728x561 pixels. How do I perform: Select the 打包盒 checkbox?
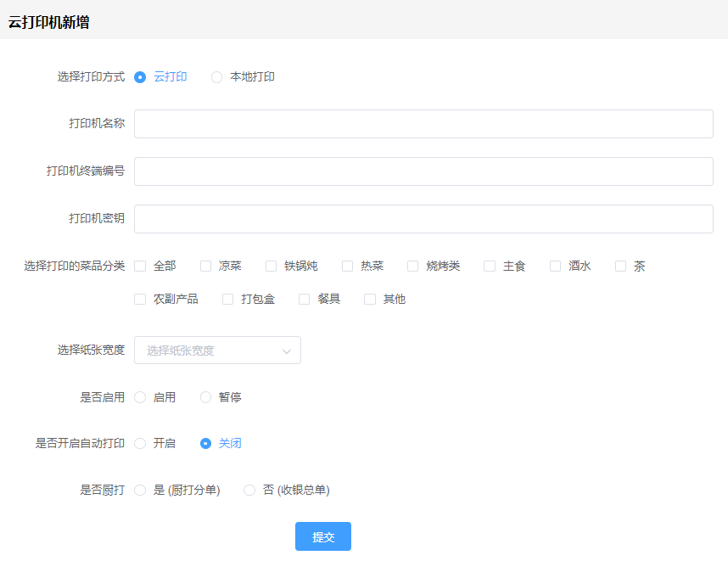(227, 300)
